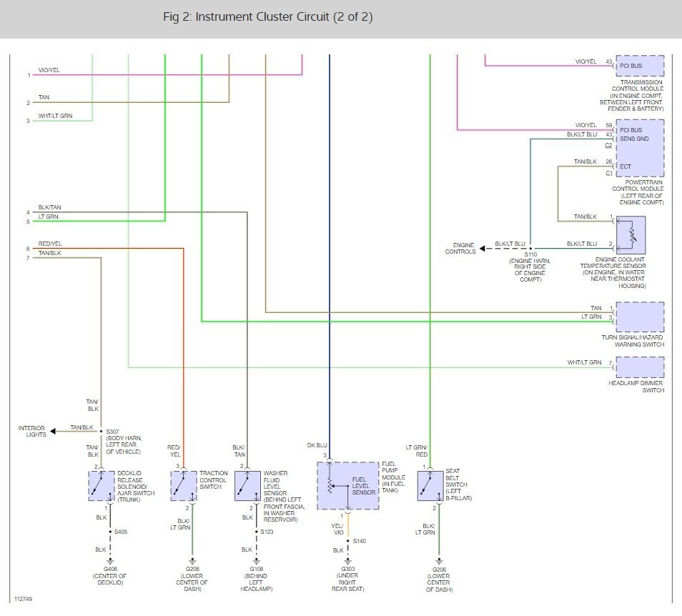Click the G303 ground symbol
The height and width of the screenshot is (616, 682).
click(x=347, y=561)
